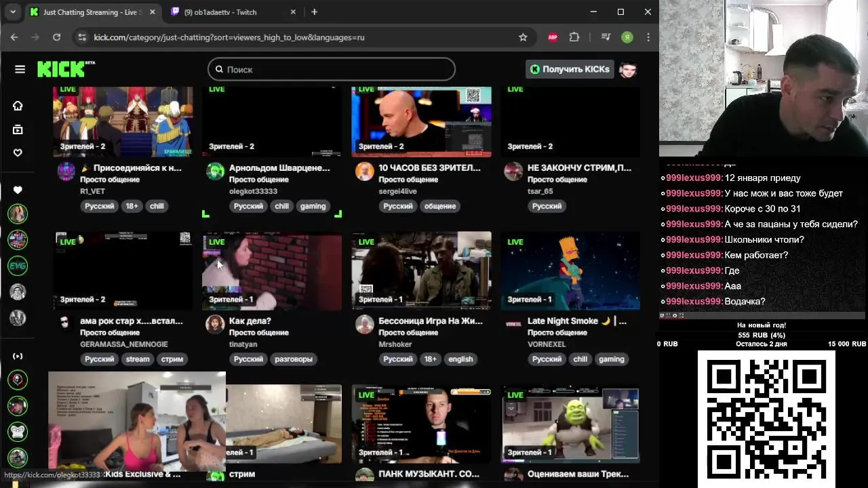Go back with the browser back arrow

pyautogui.click(x=14, y=37)
